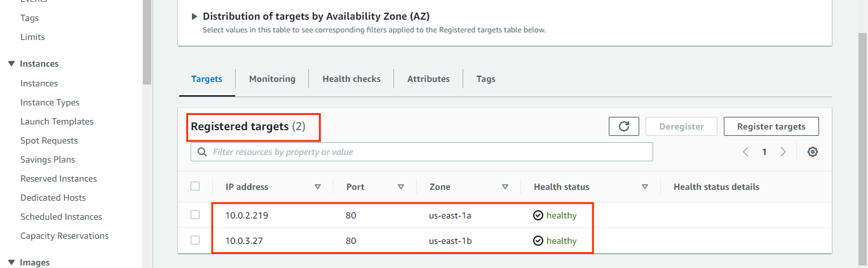Select the 10.0.3.27 target checkbox

[x=195, y=240]
